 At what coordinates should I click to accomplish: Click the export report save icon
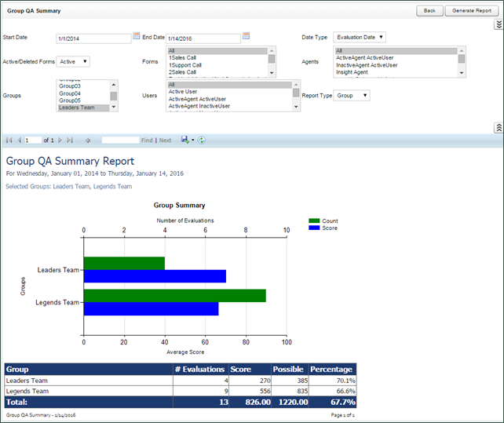pyautogui.click(x=184, y=140)
